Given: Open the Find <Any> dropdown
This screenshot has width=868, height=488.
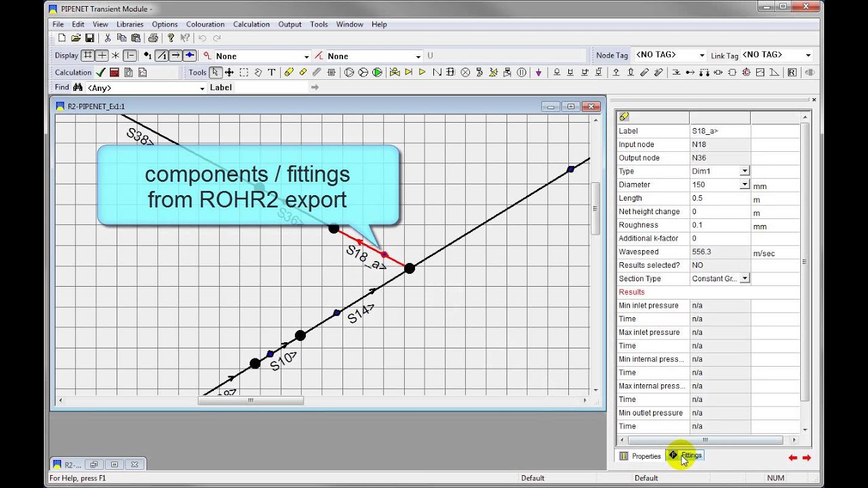Looking at the screenshot, I should [x=202, y=87].
